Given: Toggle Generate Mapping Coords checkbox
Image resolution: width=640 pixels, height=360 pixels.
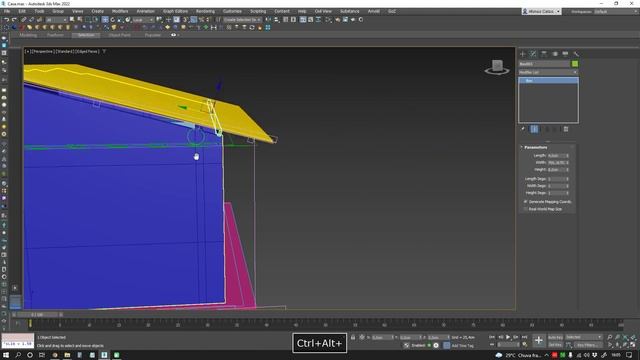Looking at the screenshot, I should tap(526, 202).
